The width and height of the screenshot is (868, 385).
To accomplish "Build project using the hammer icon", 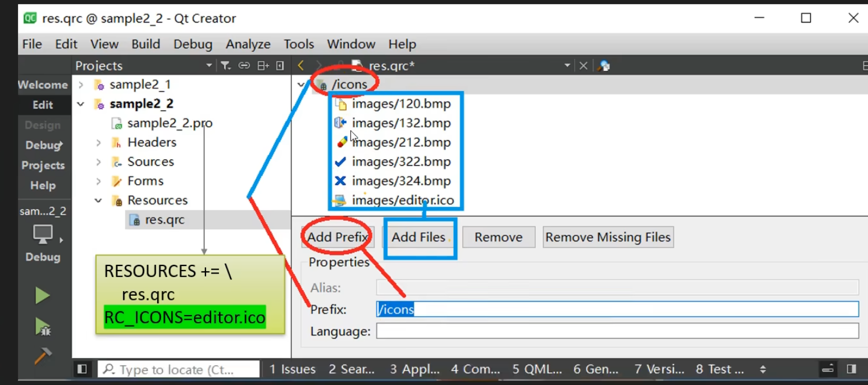I will (43, 355).
